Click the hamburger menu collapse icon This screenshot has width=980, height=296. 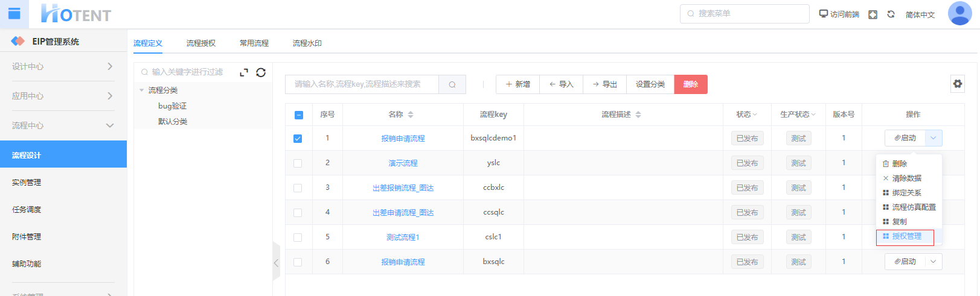coord(14,13)
